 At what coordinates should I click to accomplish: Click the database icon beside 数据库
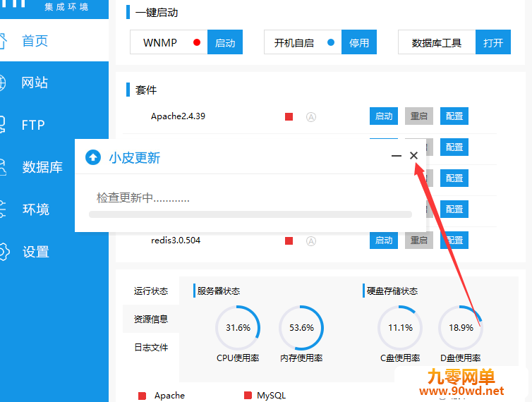coord(3,167)
